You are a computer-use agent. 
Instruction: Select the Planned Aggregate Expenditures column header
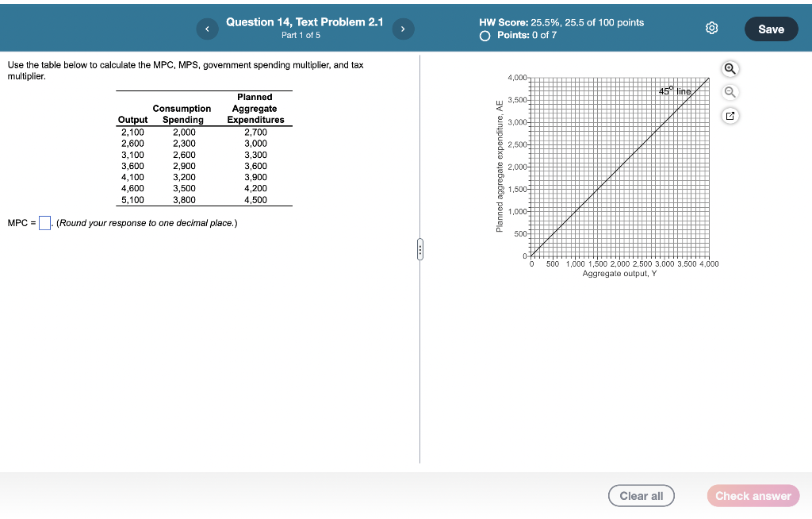(255, 108)
